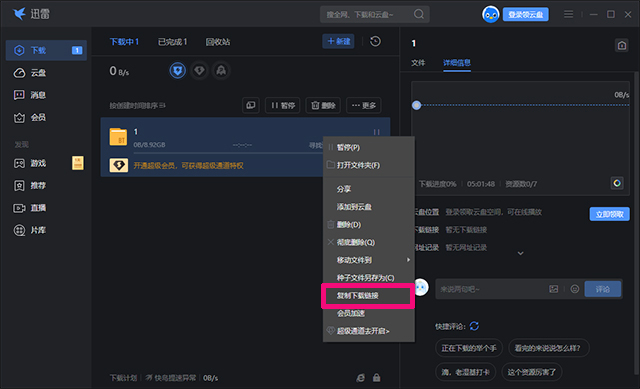
Task: Open the sort-by-creation-time dropdown
Action: point(137,106)
